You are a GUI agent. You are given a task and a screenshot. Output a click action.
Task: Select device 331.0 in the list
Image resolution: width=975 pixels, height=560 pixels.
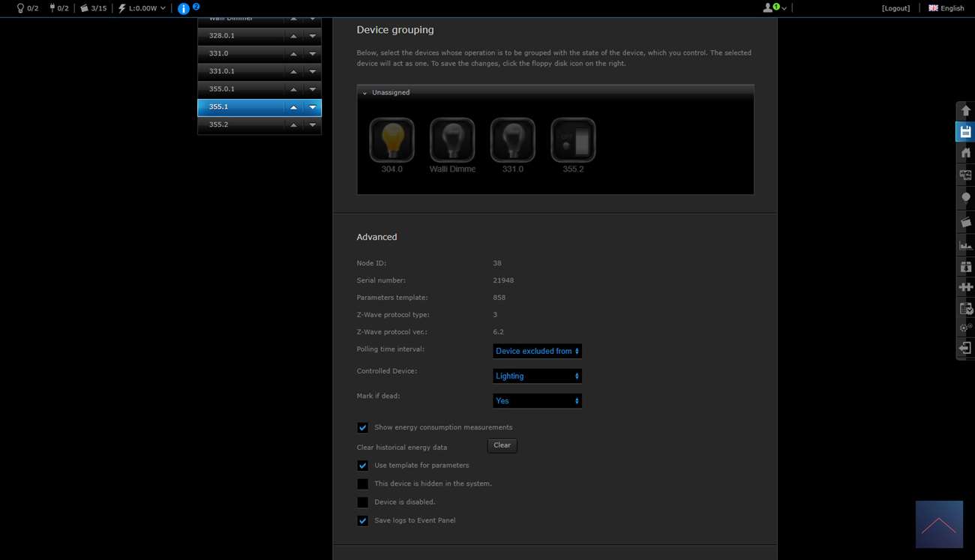pyautogui.click(x=240, y=53)
